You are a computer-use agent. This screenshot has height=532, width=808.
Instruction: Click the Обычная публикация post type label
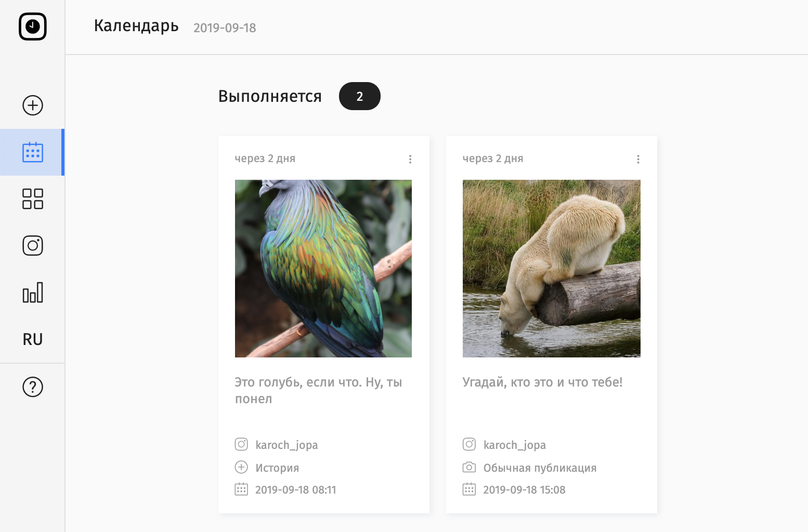click(x=540, y=468)
